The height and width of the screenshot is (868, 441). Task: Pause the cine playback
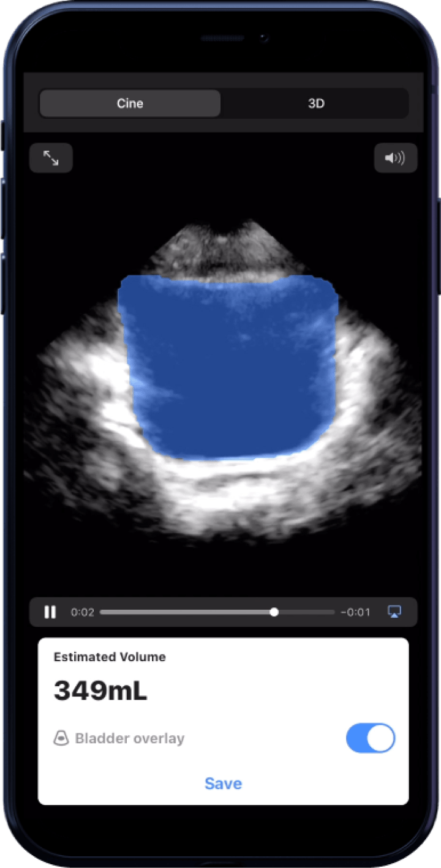[x=50, y=612]
